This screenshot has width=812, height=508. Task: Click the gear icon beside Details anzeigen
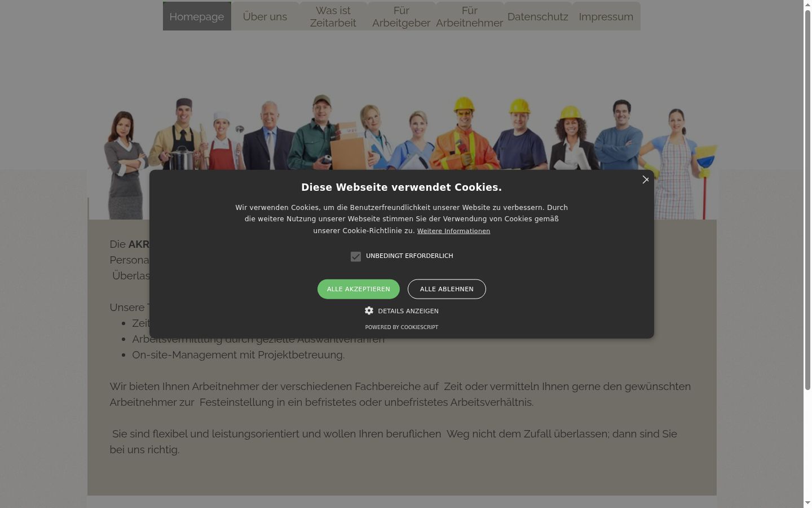coord(369,310)
